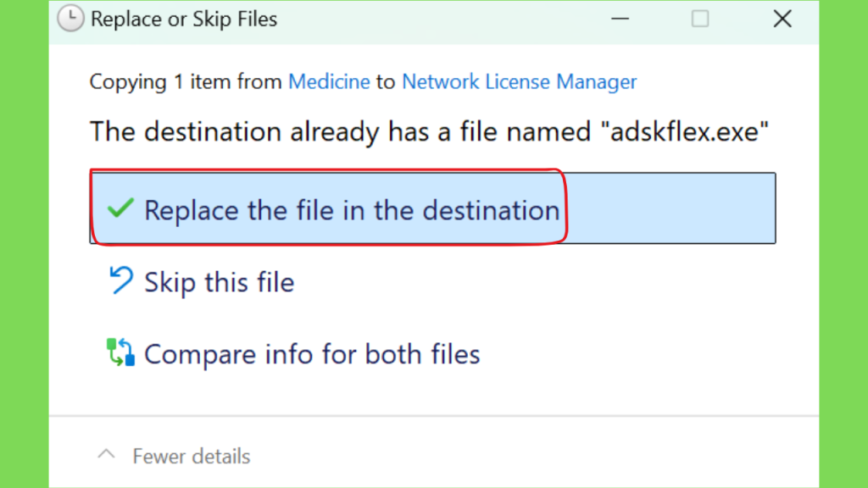Minimize the Replace or Skip Files dialog
This screenshot has height=488, width=868.
[x=620, y=19]
